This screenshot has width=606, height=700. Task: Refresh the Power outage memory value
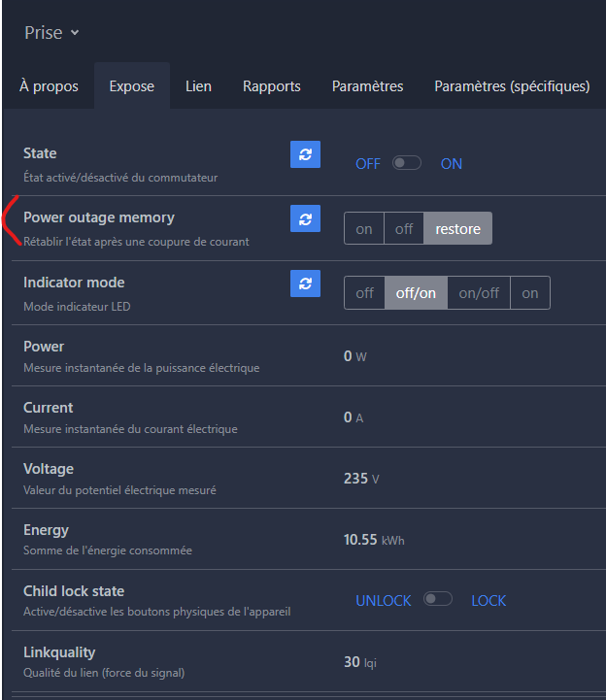coord(305,218)
